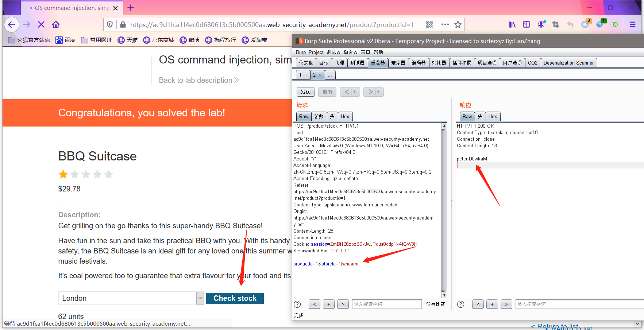Viewport: 644px width, 330px height.
Task: Click the minus button beside the request search bar
Action: 328,304
